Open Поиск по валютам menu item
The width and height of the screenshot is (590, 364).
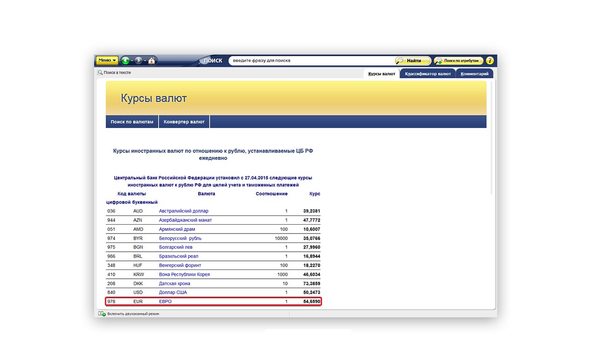click(x=132, y=122)
